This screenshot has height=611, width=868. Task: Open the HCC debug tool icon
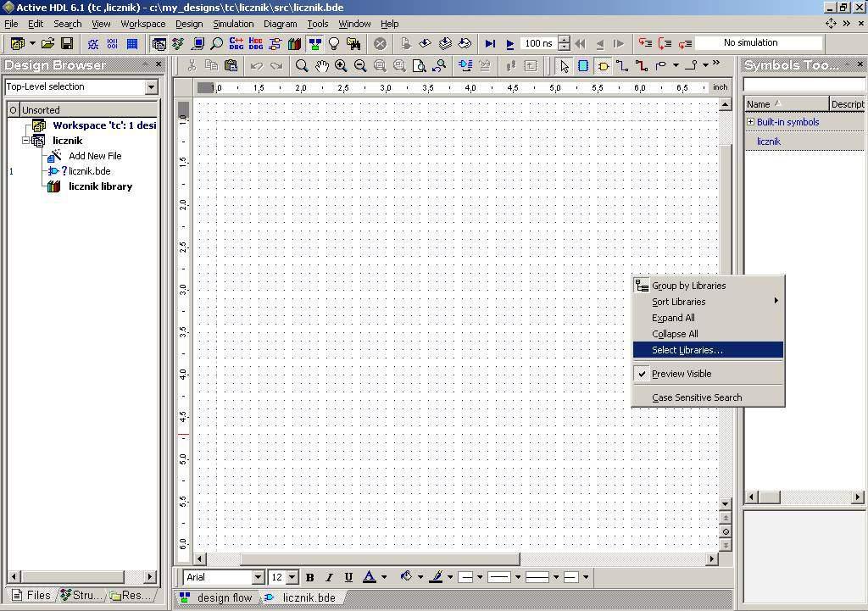(x=255, y=43)
